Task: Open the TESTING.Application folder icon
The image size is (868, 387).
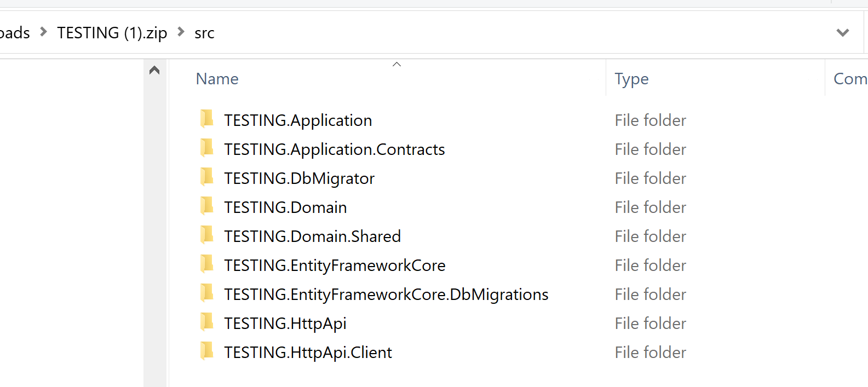Action: point(207,120)
